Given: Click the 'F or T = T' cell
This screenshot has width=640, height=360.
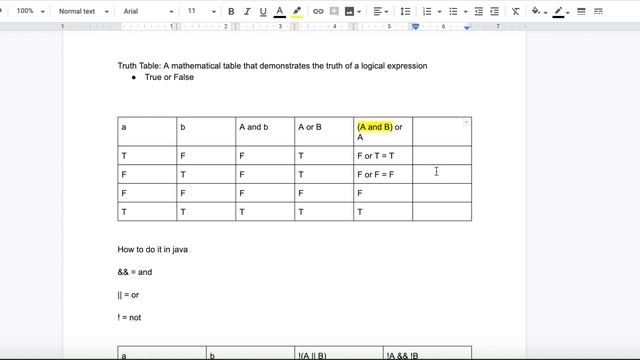Looking at the screenshot, I should pos(383,156).
